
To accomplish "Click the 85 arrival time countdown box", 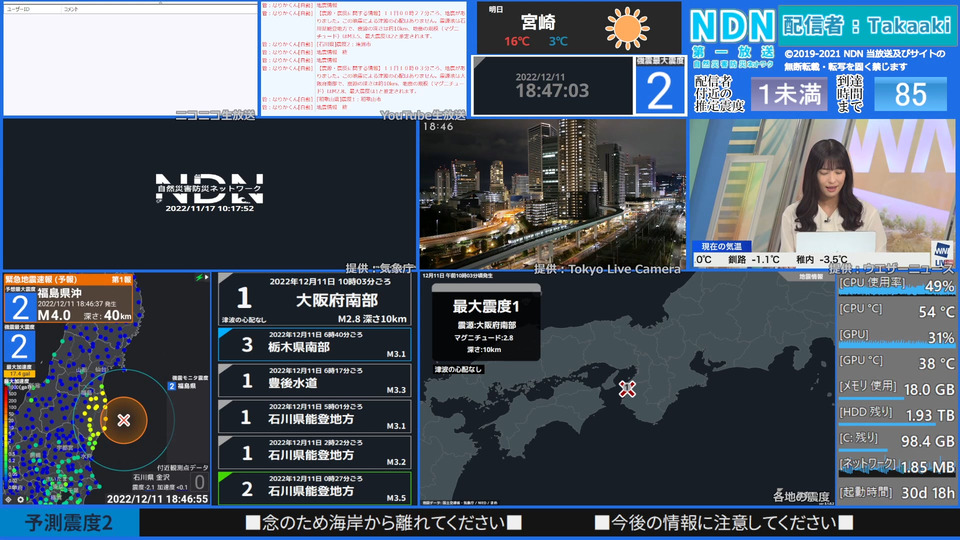I will pos(910,94).
